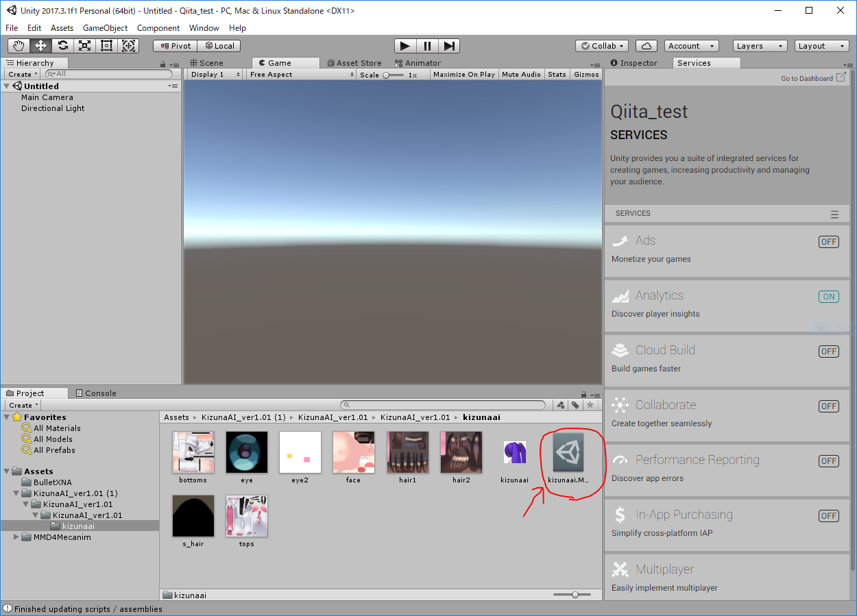Screen dimensions: 857x616
Task: Toggle Analytics service ON switch
Action: point(829,297)
